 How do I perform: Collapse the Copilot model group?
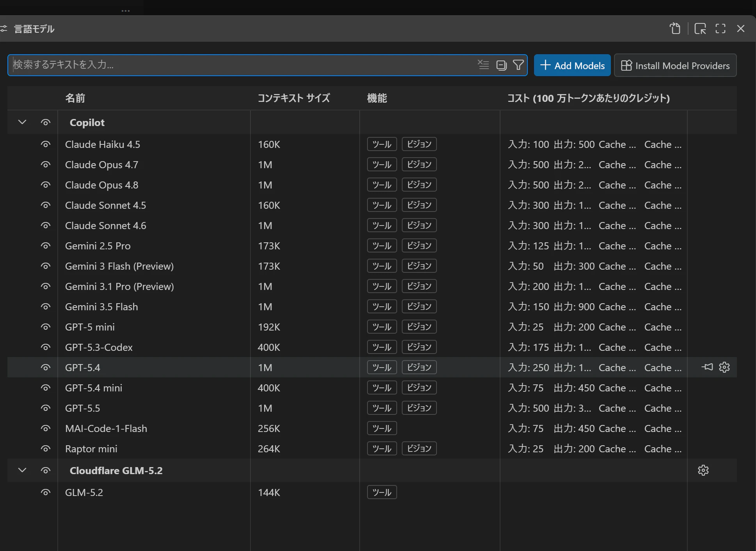pyautogui.click(x=22, y=122)
